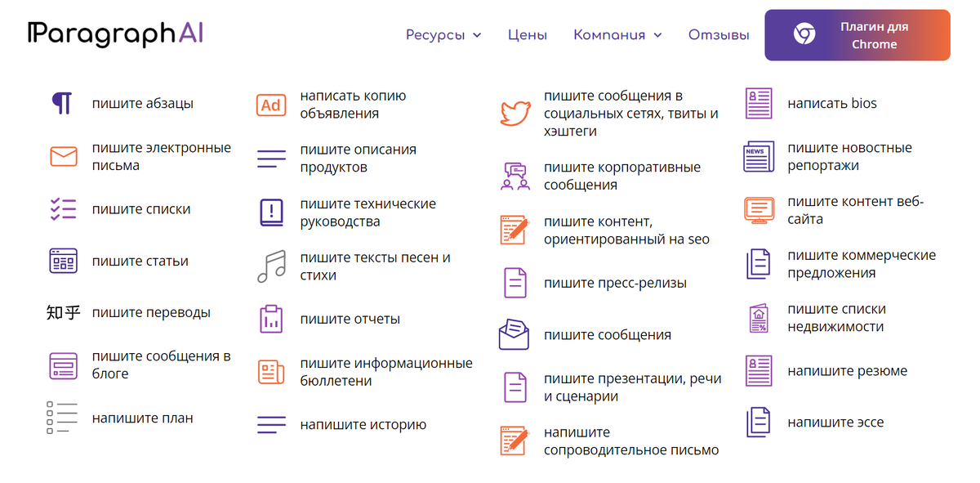This screenshot has height=483, width=980.
Task: Click the manual book icon for технические руководства
Action: (271, 212)
